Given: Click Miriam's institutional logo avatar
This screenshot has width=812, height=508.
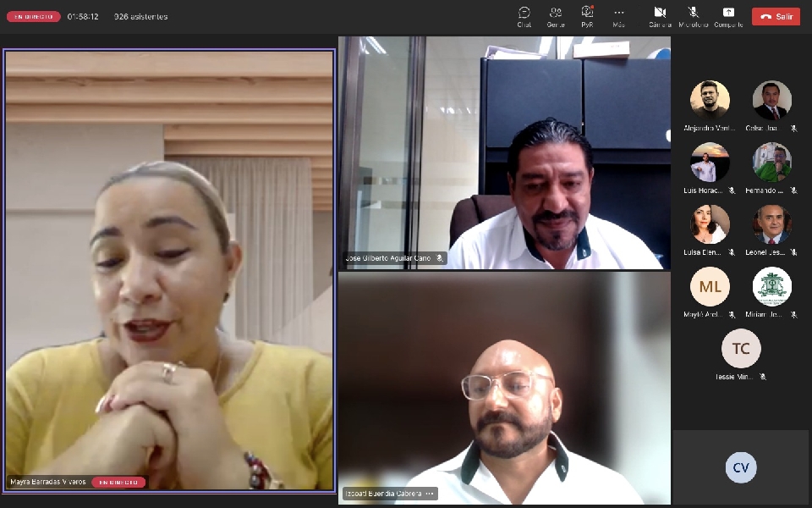Looking at the screenshot, I should coord(772,286).
